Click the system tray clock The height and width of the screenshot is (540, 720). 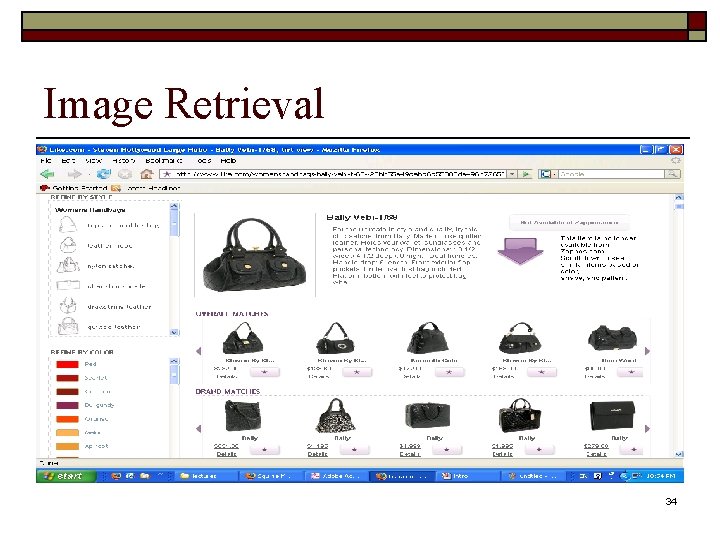(x=661, y=476)
